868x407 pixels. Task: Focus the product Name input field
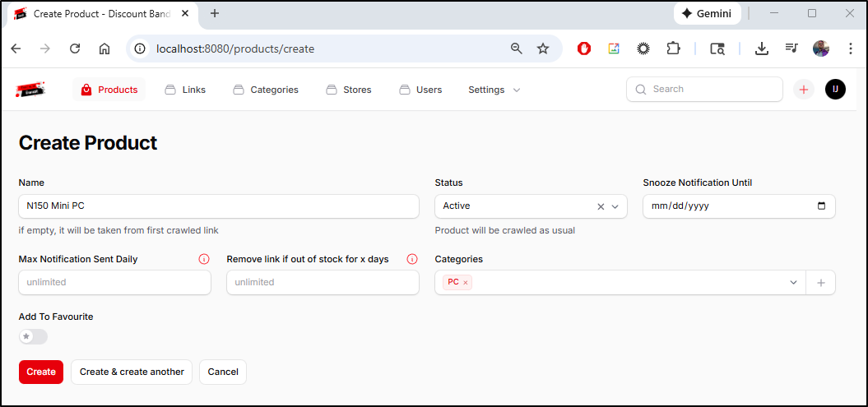219,206
